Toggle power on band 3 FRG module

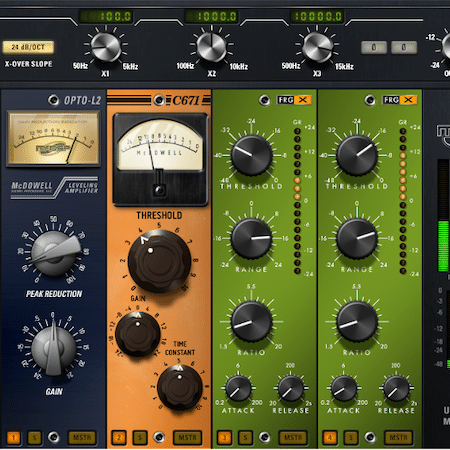(x=265, y=100)
